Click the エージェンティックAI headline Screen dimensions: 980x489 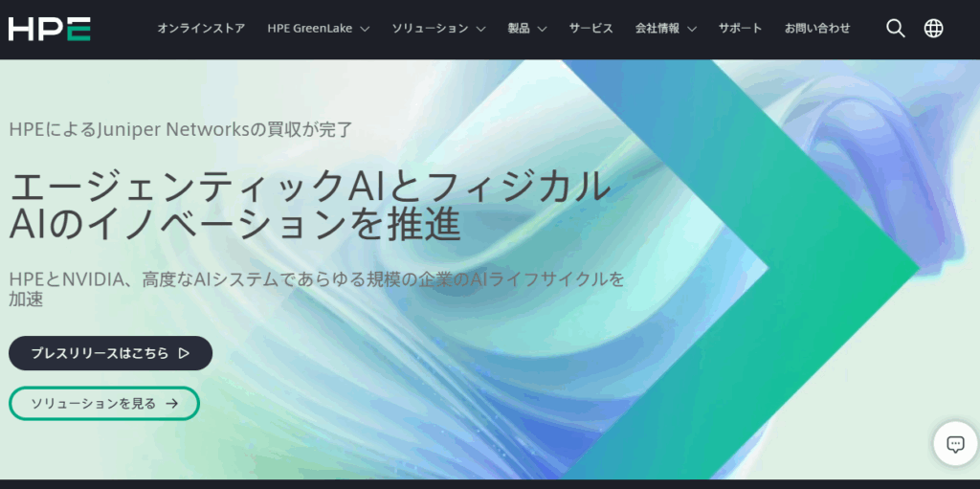pos(309,204)
